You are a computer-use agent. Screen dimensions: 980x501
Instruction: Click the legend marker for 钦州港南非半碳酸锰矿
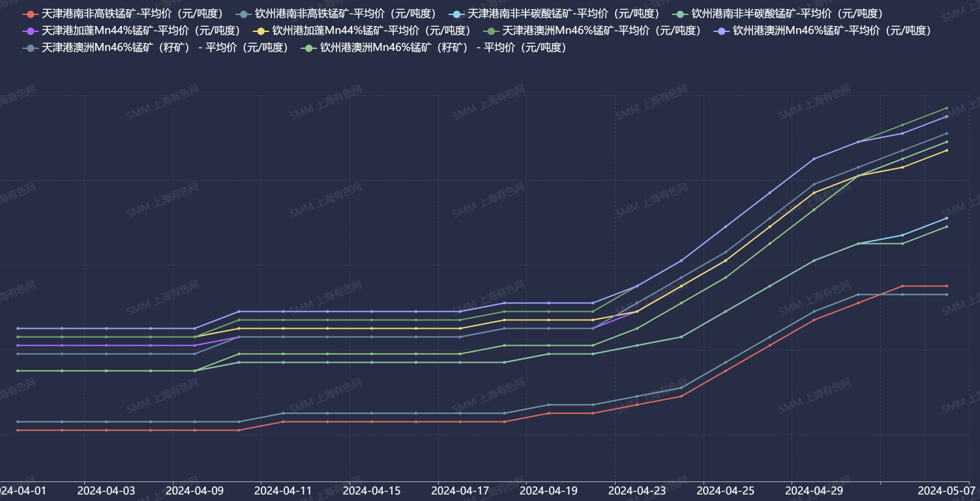point(679,14)
